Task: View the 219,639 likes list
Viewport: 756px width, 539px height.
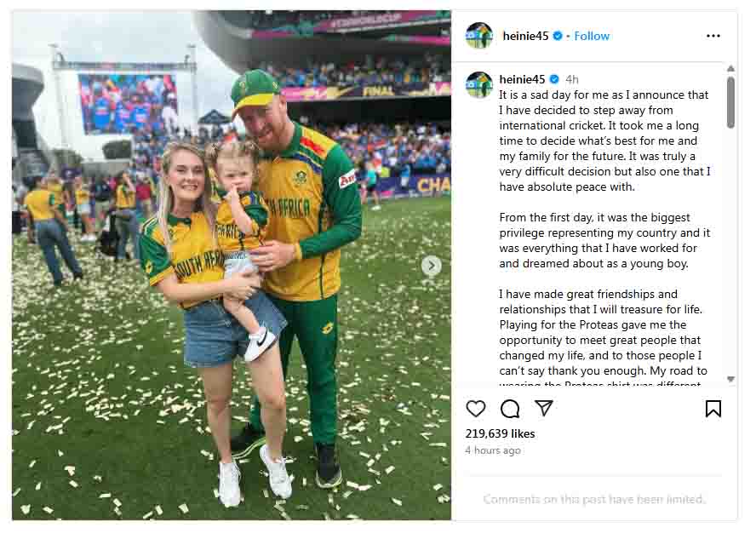Action: (x=500, y=433)
